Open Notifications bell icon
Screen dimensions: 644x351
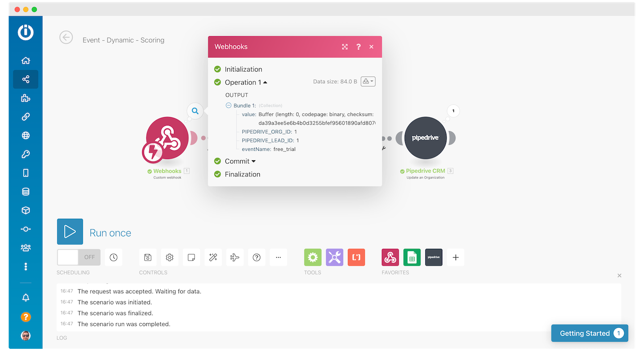coord(25,298)
